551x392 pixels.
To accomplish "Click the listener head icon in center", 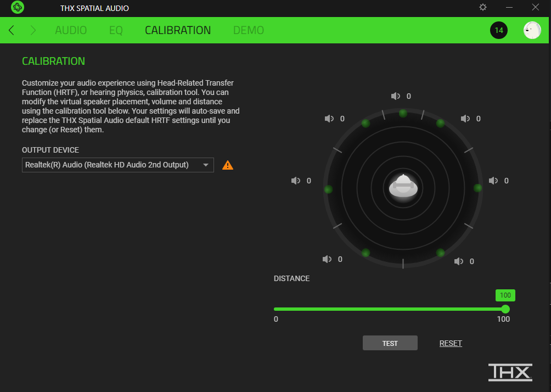I will [403, 186].
